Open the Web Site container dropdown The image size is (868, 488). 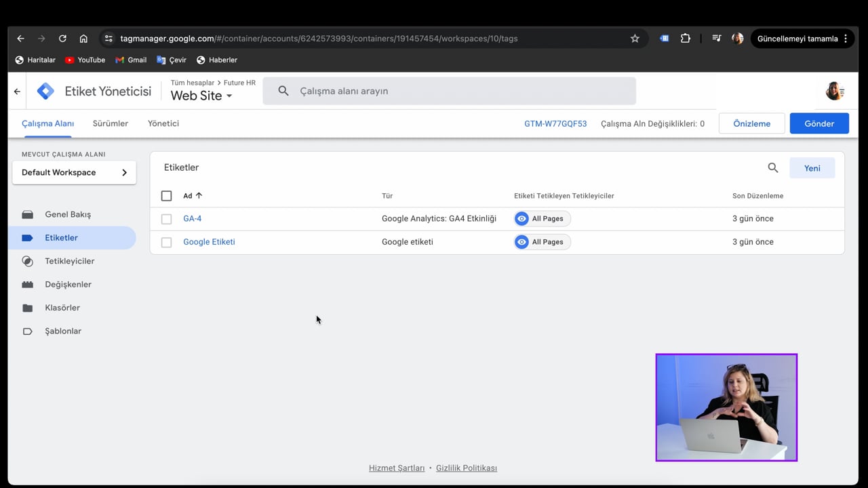coord(201,96)
